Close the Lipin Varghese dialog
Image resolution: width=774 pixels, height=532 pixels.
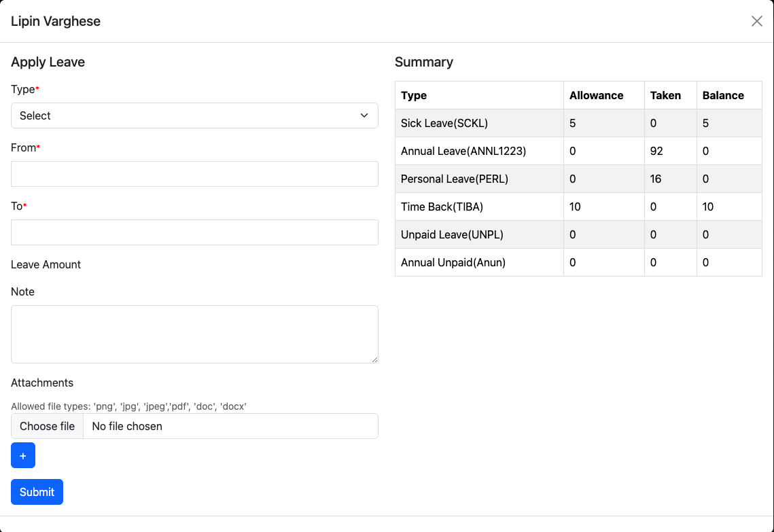tap(756, 21)
